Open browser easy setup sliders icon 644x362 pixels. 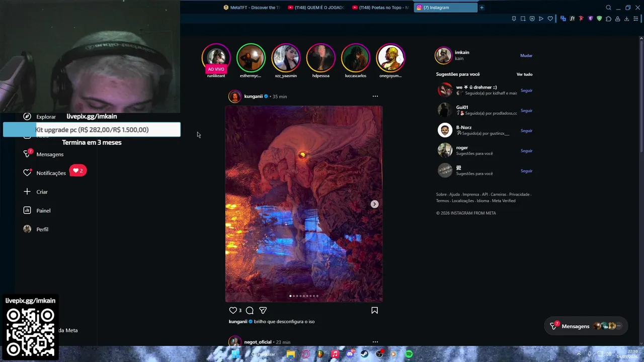[635, 19]
